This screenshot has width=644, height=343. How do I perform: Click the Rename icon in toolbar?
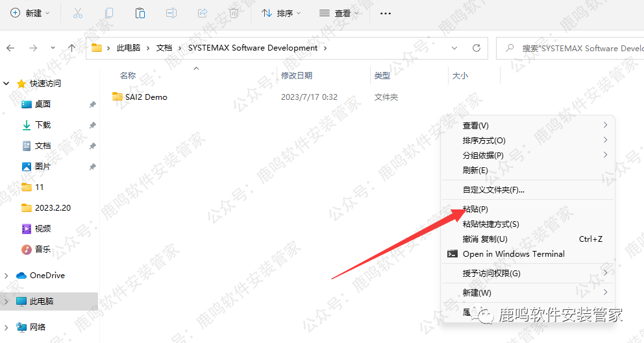click(x=171, y=13)
